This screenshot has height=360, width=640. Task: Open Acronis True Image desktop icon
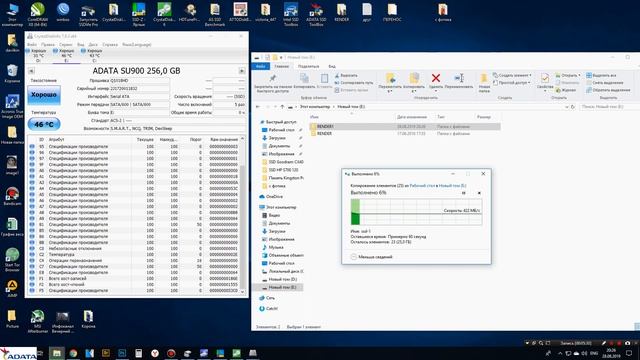pos(12,107)
